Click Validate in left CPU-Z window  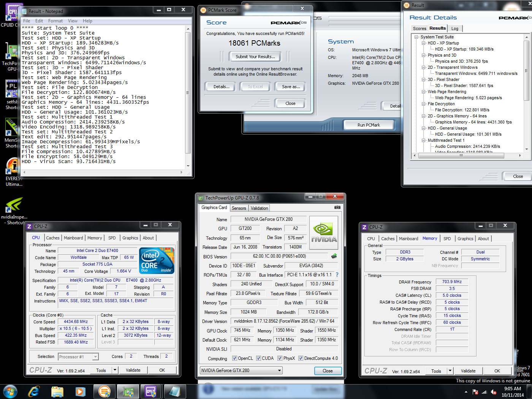click(133, 370)
